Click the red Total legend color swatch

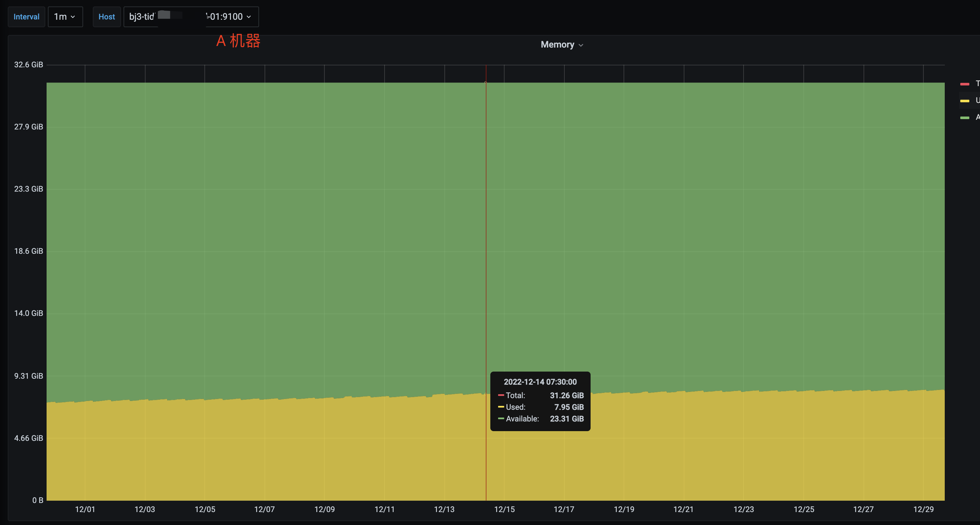(x=964, y=84)
